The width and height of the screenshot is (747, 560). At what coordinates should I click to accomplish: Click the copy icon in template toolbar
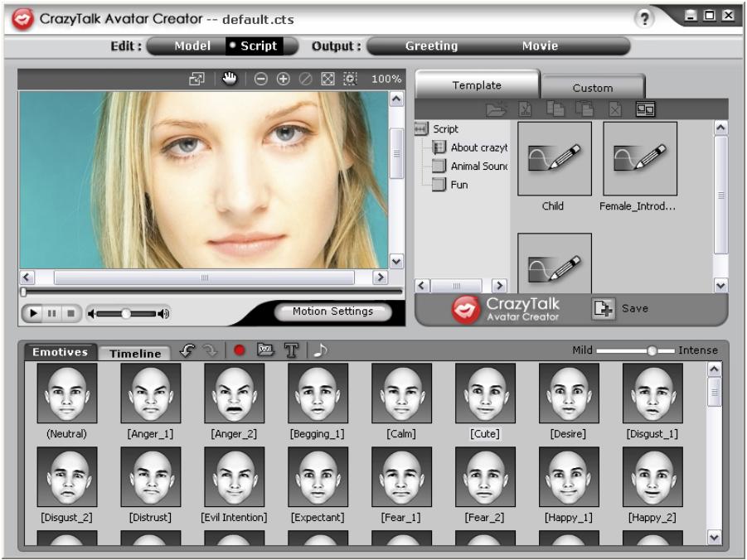pos(555,109)
